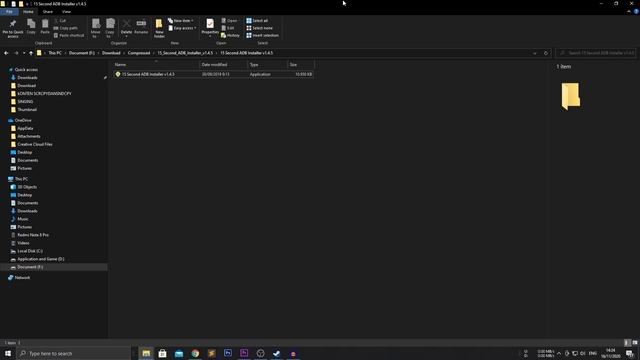This screenshot has height=360, width=640.
Task: Click the taskbar search box
Action: click(73, 353)
